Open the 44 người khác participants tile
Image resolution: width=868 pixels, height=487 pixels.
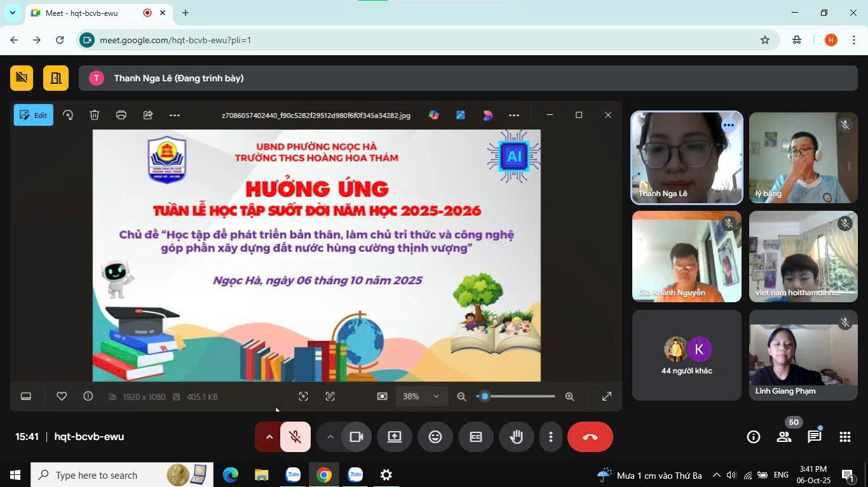pos(687,355)
